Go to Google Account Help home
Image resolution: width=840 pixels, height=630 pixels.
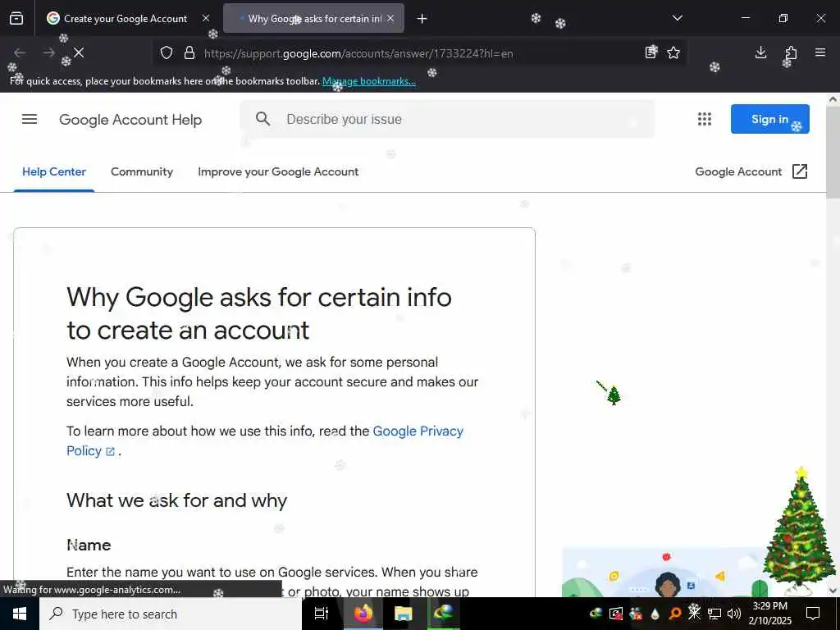tap(130, 120)
